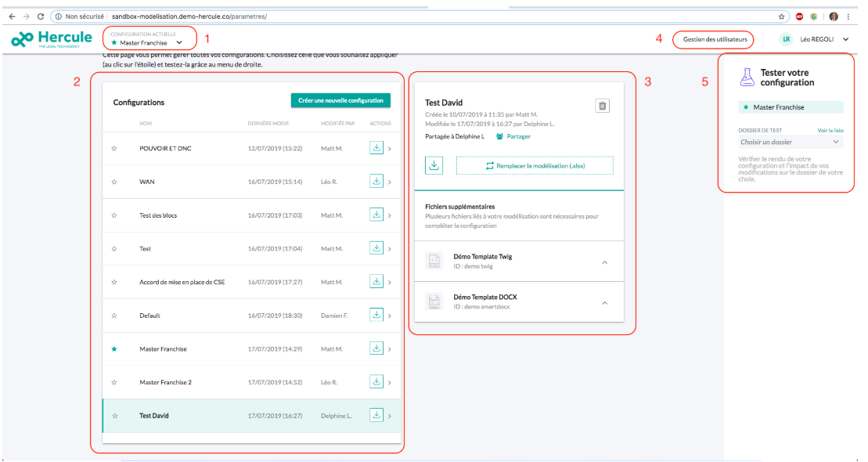Open the Choisir un dossier dropdown
The image size is (868, 462).
791,142
